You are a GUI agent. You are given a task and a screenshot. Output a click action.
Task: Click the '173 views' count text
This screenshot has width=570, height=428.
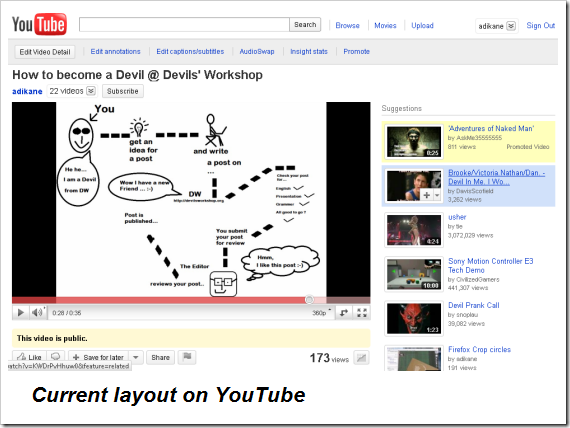tap(329, 358)
